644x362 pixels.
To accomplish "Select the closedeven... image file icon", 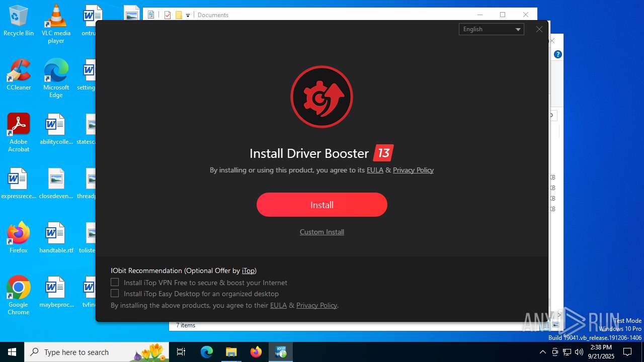I will coord(56,184).
